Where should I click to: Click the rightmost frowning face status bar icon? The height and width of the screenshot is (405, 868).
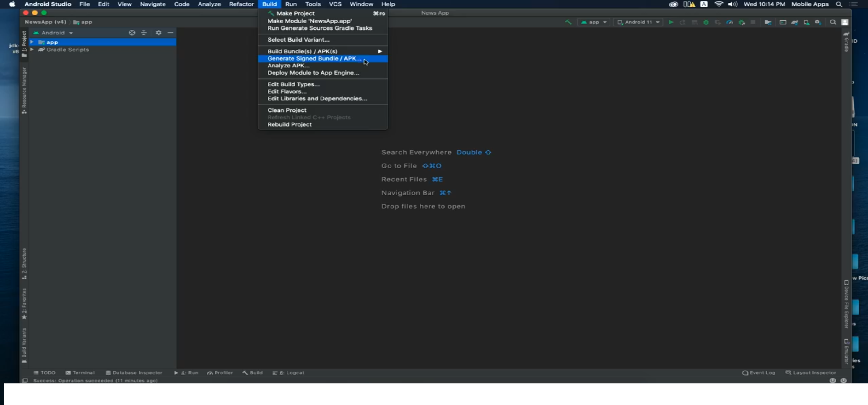843,380
